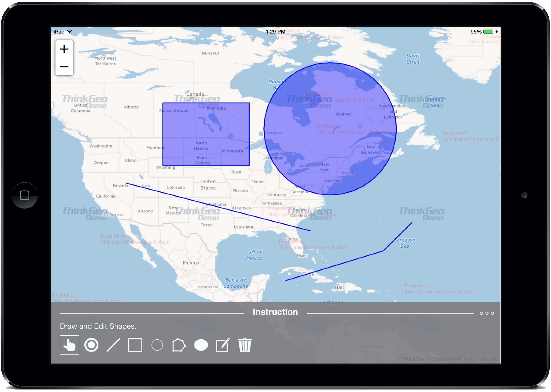Select the edit shapes tool
Screen dimensions: 551x392
[222, 345]
